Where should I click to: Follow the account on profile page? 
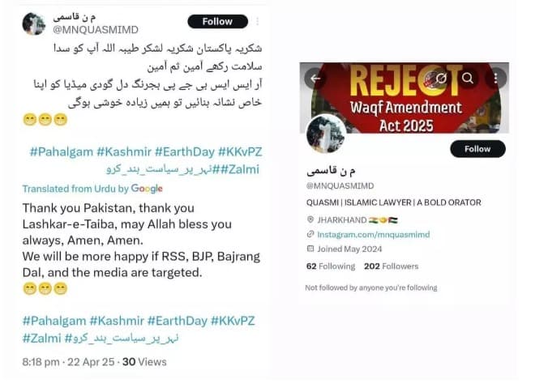point(477,149)
